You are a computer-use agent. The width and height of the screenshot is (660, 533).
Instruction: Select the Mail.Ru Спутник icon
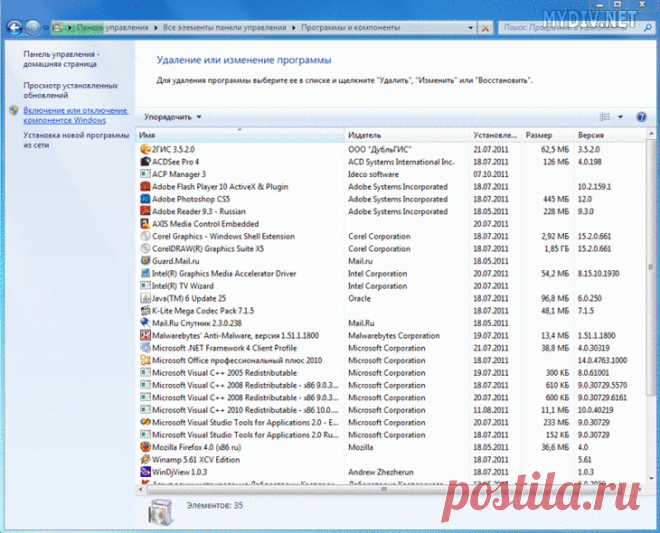point(145,323)
